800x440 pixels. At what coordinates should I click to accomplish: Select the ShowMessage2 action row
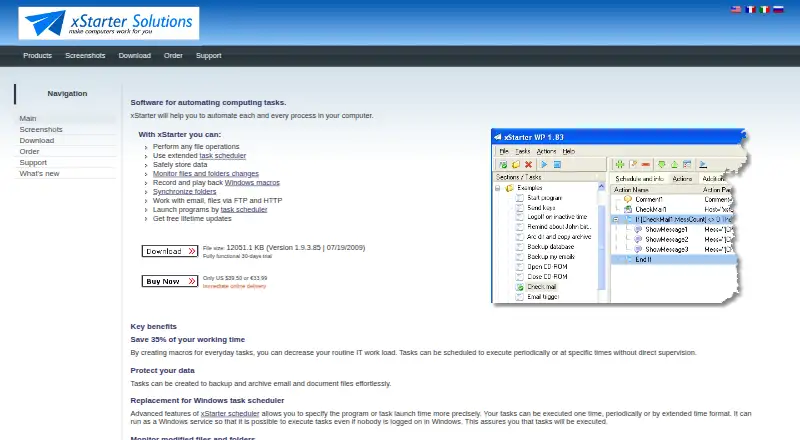click(x=672, y=239)
